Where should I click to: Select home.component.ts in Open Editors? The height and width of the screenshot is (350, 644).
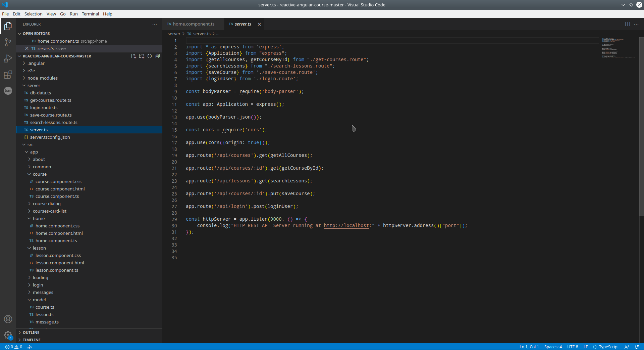coord(89,41)
